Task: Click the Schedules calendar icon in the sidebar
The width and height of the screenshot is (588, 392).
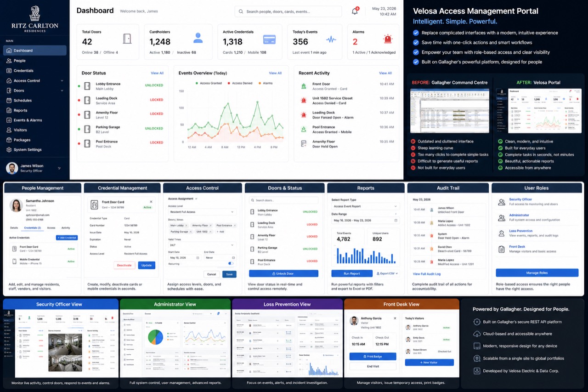Action: 9,100
